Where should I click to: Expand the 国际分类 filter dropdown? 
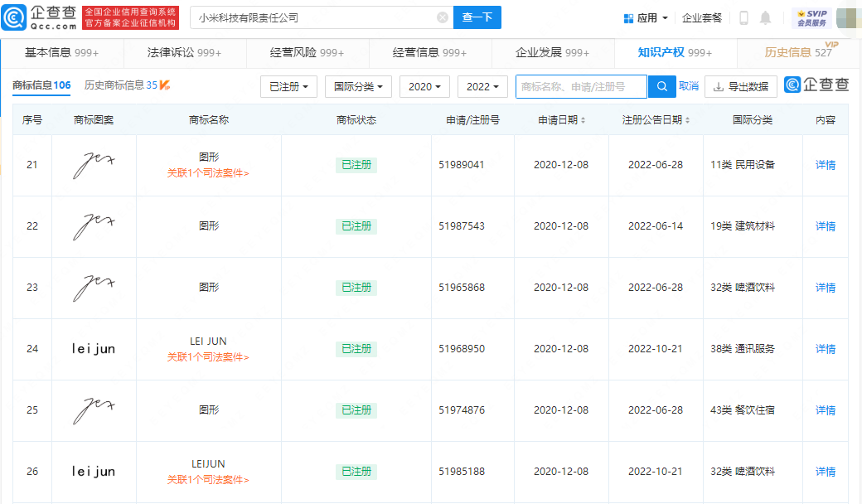tap(358, 87)
